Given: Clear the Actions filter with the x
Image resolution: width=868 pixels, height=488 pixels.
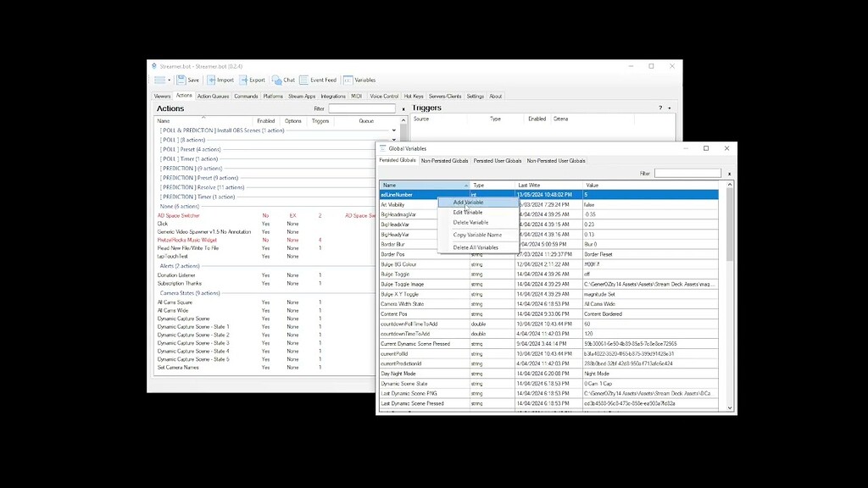Looking at the screenshot, I should [x=403, y=109].
